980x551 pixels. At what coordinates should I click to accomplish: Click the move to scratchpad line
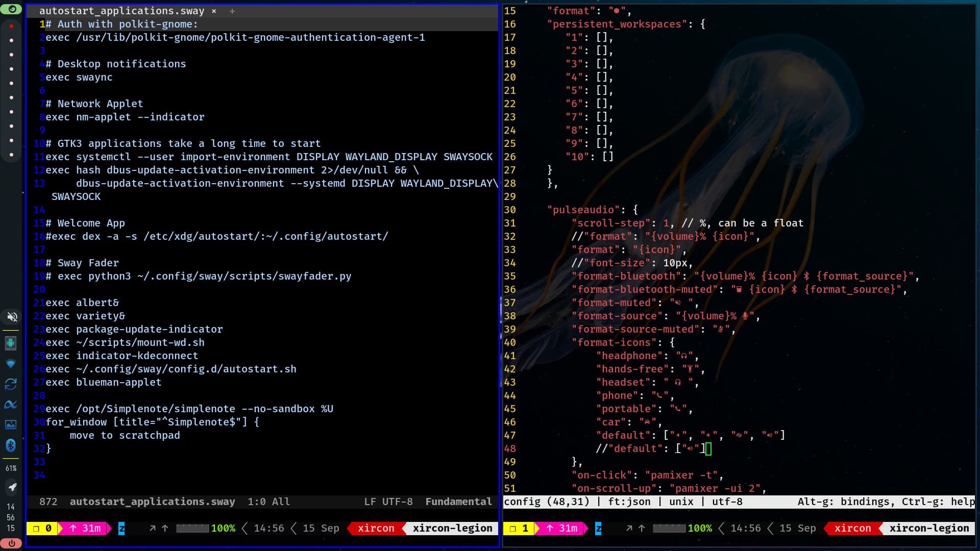click(125, 435)
